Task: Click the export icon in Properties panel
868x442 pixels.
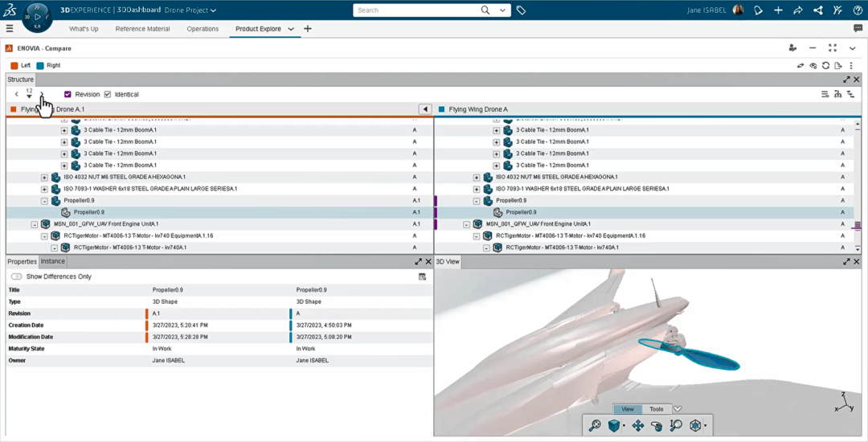Action: coord(423,276)
